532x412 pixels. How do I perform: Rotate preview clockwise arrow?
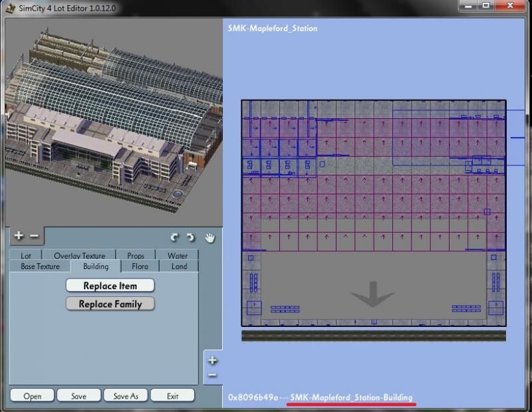click(x=191, y=237)
